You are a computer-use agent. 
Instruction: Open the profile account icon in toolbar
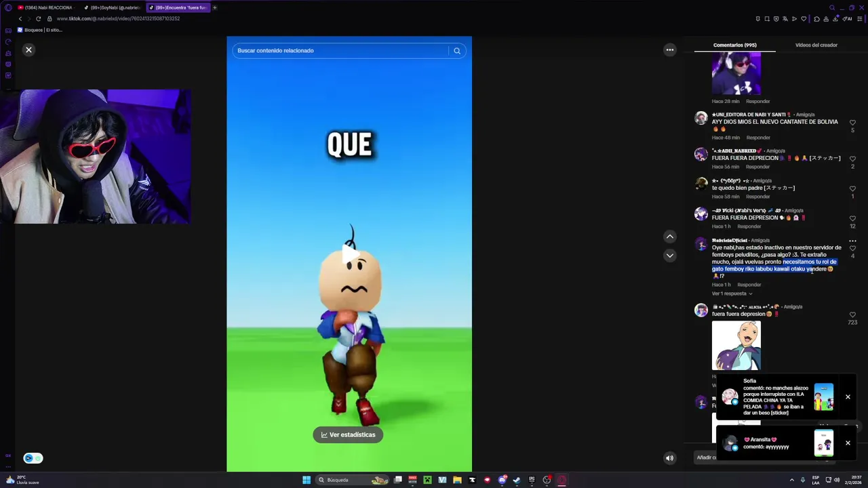[x=826, y=19]
